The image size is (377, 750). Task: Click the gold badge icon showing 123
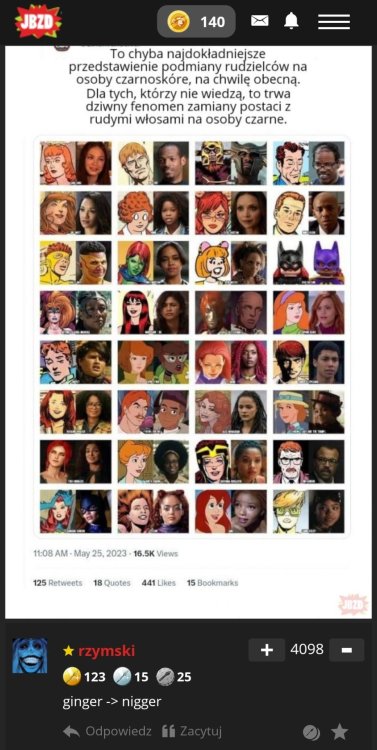72,677
